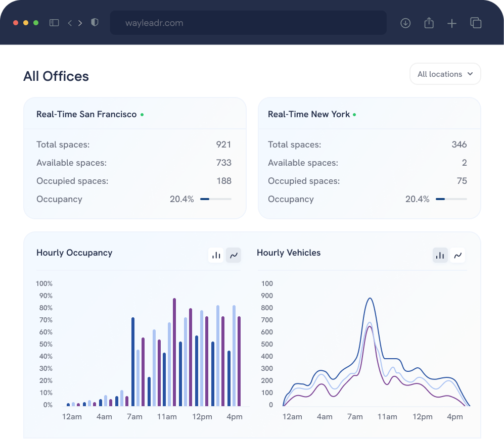Screen dimensions: 504x439
Task: Switch Hourly Occupancy to bar chart view
Action: point(216,255)
